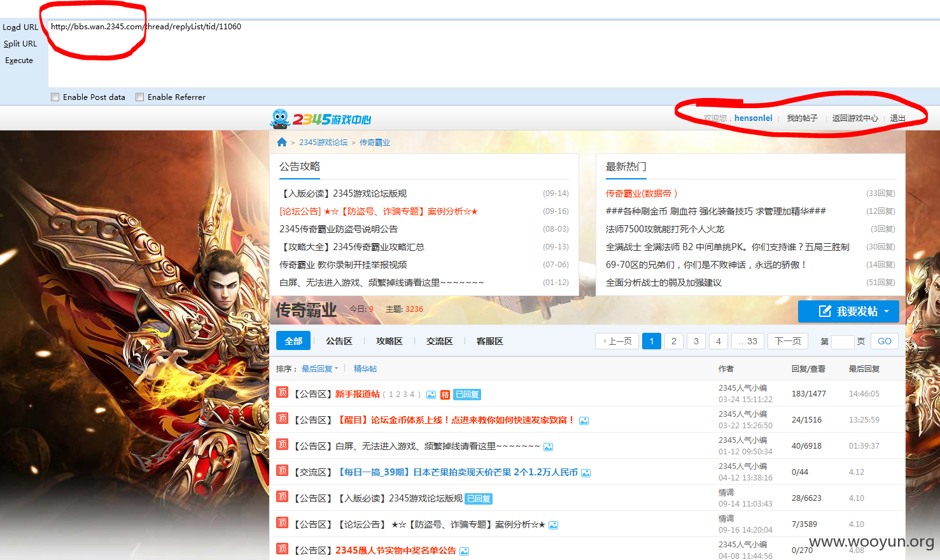Enable Post data checkbox

55,97
